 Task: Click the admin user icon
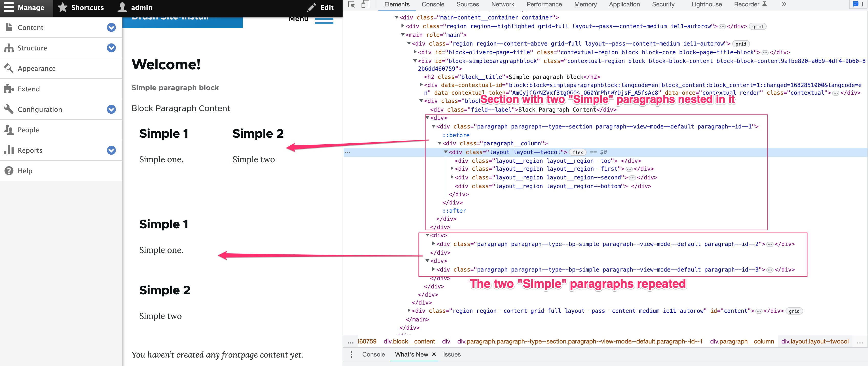[122, 7]
